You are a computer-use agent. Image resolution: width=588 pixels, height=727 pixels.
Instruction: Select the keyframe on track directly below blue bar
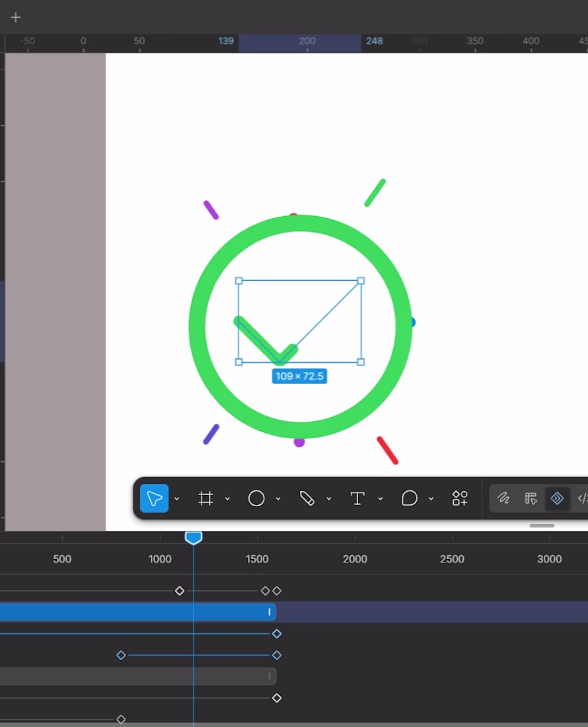pos(277,634)
